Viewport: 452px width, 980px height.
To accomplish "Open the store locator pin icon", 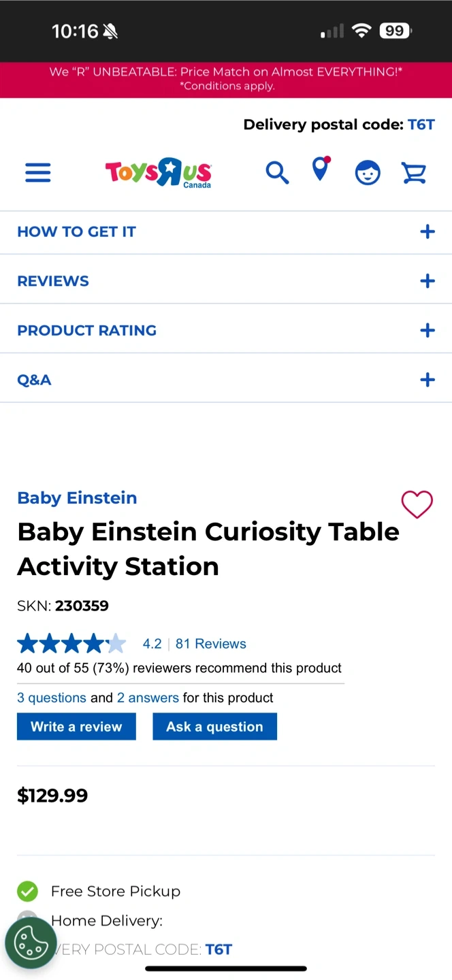I will tap(320, 169).
